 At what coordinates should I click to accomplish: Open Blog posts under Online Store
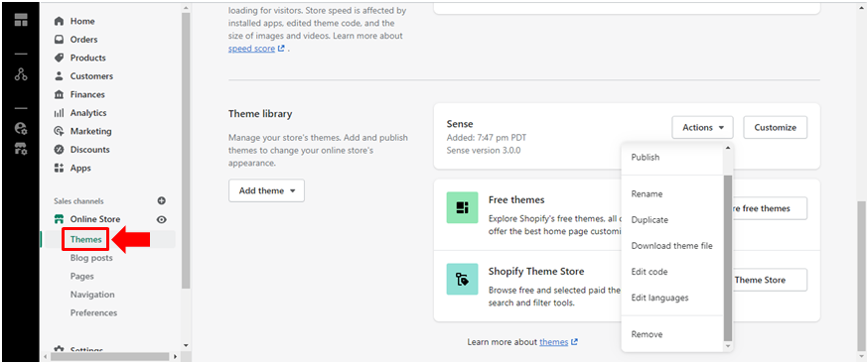91,258
